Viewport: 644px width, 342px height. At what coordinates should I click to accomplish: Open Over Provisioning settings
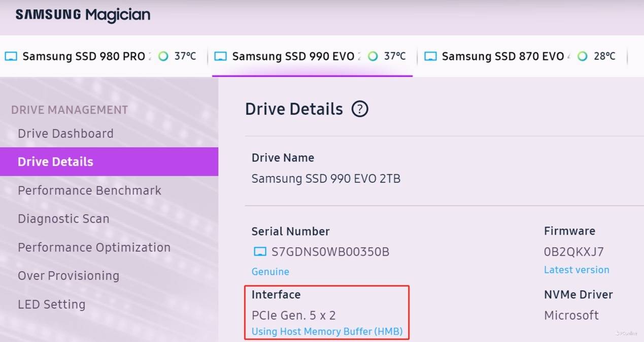click(x=69, y=276)
